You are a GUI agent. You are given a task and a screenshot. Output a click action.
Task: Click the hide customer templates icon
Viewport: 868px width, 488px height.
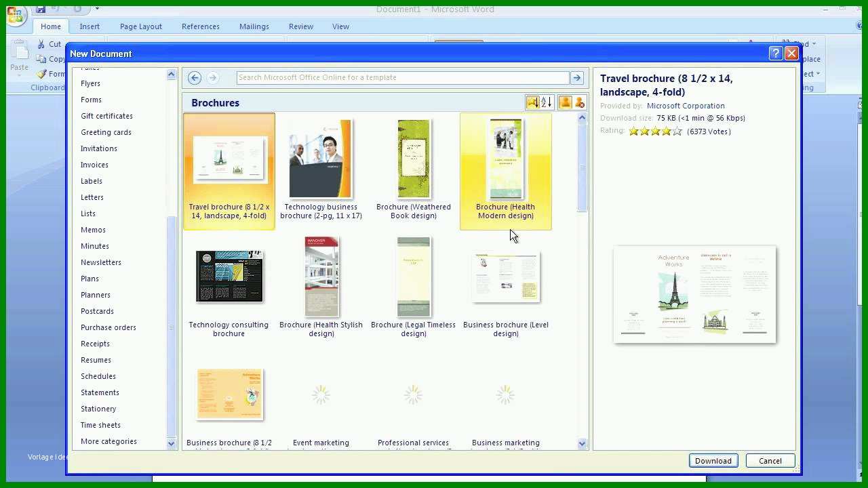point(580,102)
